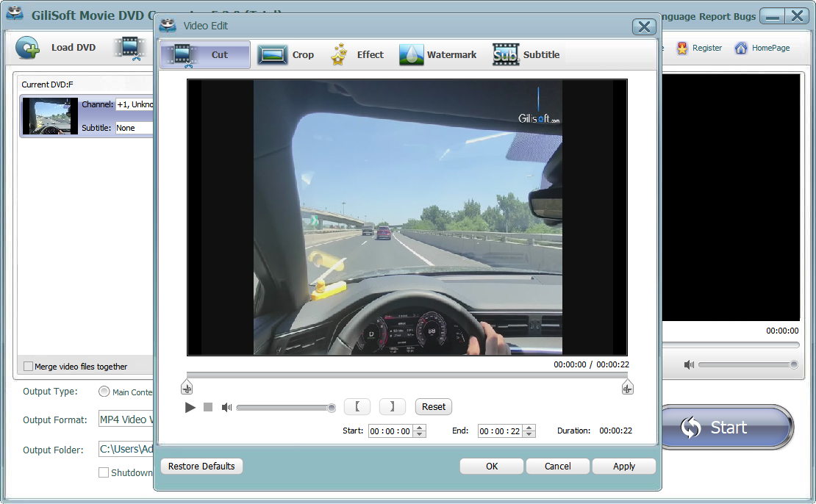Adjust main window volume slider
This screenshot has width=816, height=504.
point(748,364)
